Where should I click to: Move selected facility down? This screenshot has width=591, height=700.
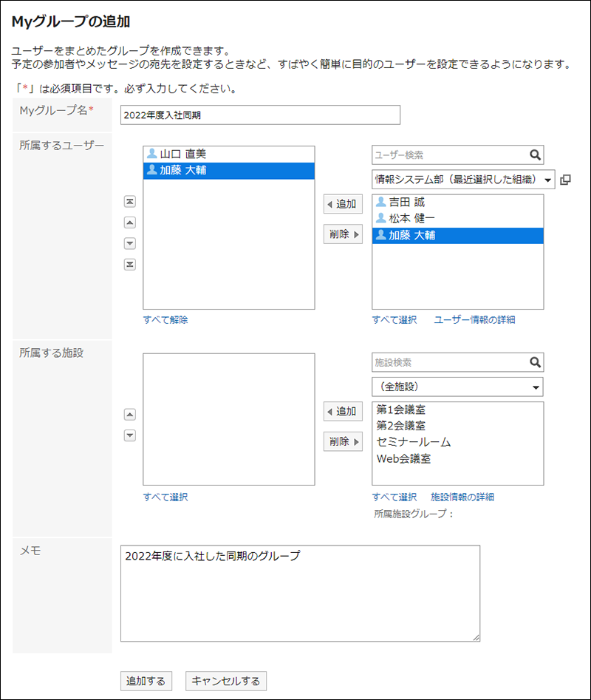tap(130, 435)
